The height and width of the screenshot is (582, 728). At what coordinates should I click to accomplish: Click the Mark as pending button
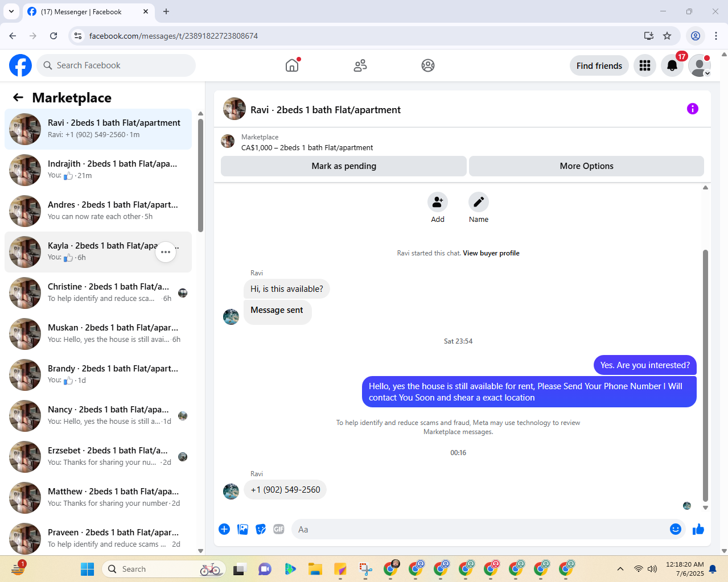[344, 166]
